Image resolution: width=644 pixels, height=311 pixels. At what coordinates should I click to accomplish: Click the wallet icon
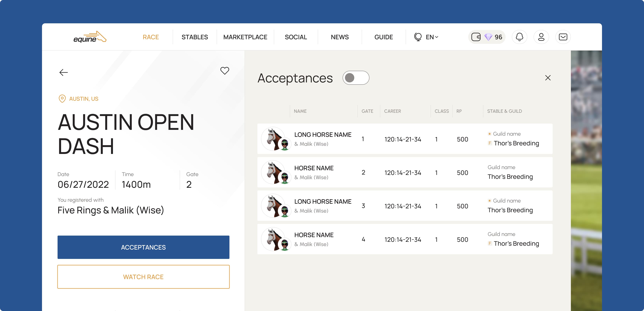(476, 37)
